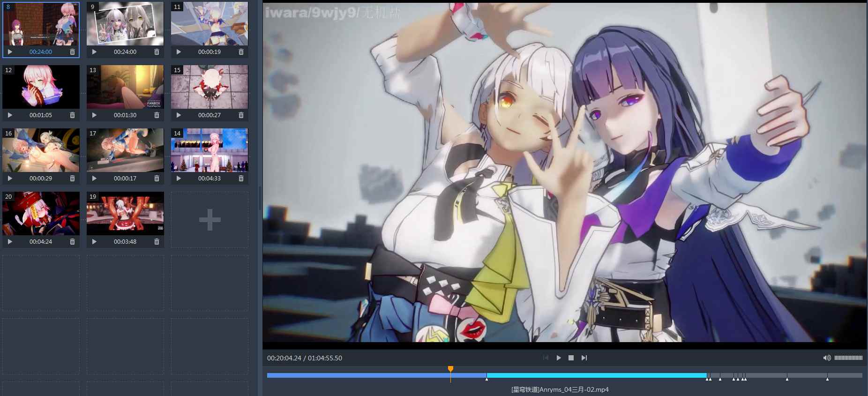Adjust the volume level bar

tap(848, 358)
